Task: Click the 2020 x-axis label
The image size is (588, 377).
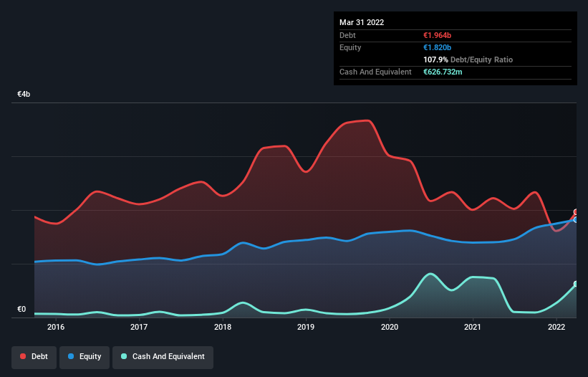Action: tap(390, 327)
